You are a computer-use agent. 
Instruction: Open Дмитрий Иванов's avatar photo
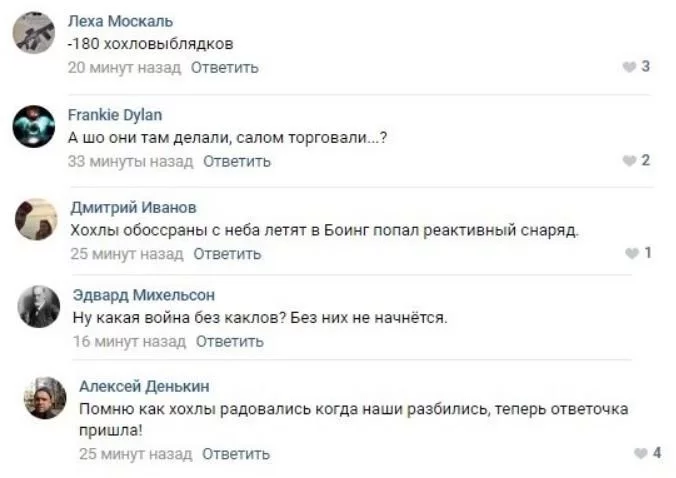(36, 219)
